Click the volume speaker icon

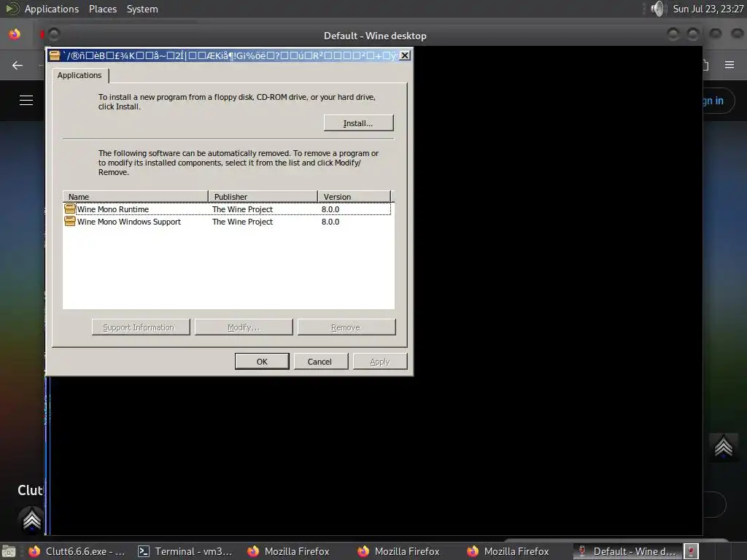point(657,9)
